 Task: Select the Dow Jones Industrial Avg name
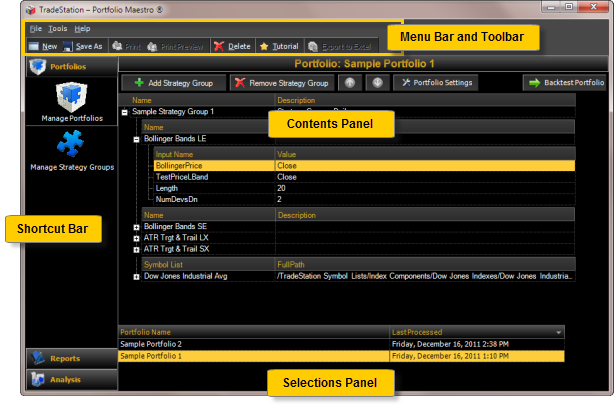click(x=185, y=276)
